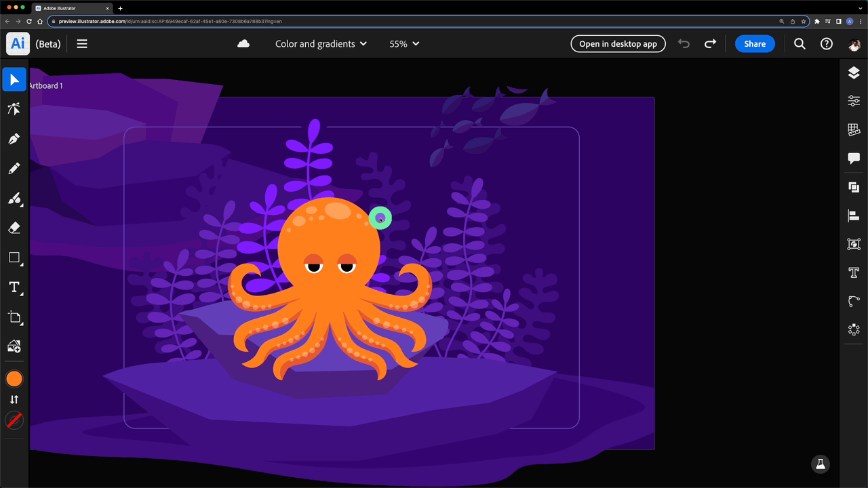
Task: Open the Align panel
Action: pyautogui.click(x=853, y=216)
